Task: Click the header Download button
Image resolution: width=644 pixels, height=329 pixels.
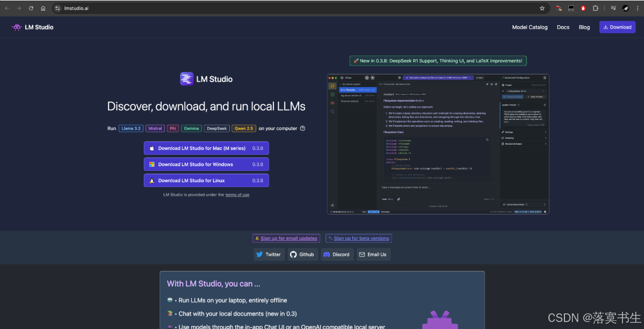Action: tap(617, 27)
